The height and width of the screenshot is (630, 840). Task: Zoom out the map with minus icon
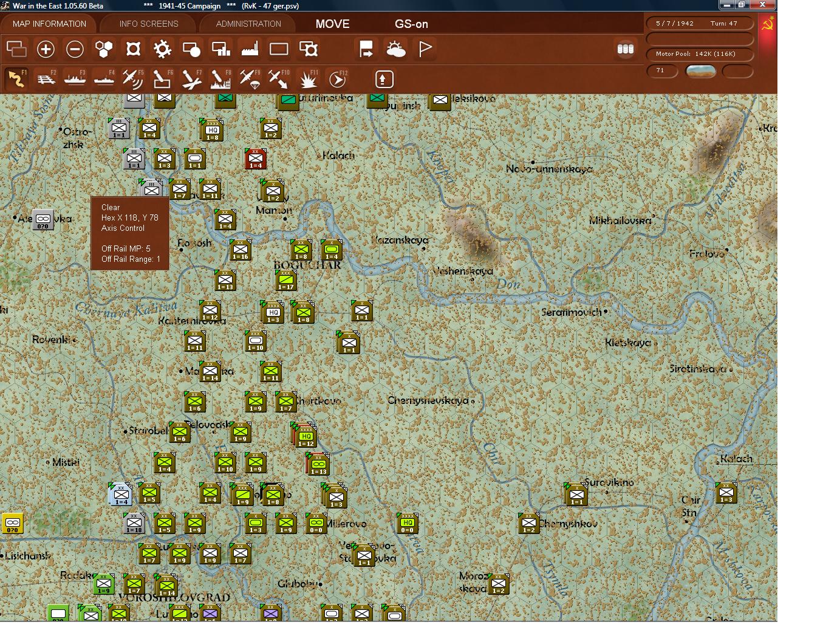75,49
